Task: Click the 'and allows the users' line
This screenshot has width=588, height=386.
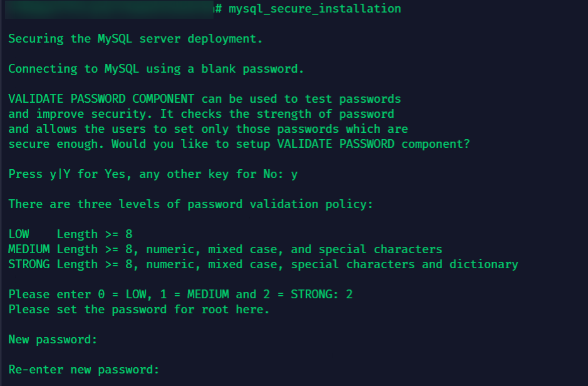Action: click(x=208, y=129)
